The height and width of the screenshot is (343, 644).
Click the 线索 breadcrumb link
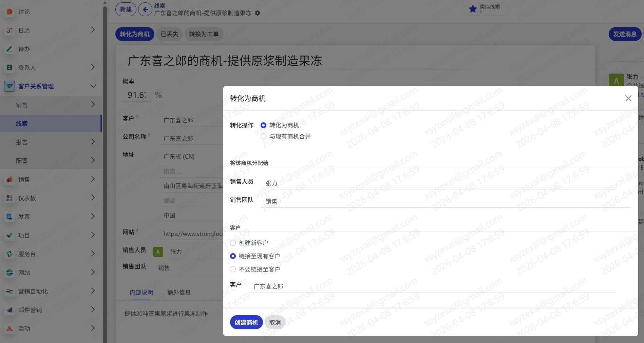click(x=159, y=6)
